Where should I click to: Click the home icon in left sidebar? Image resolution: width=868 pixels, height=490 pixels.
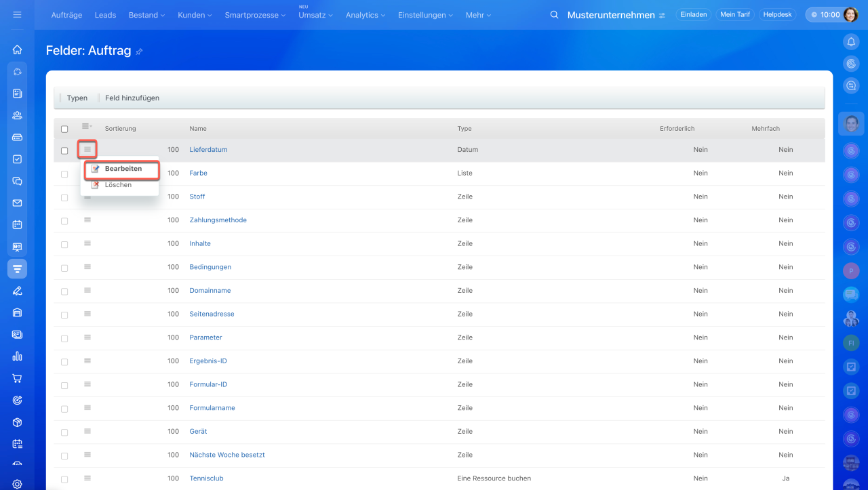[x=17, y=49]
